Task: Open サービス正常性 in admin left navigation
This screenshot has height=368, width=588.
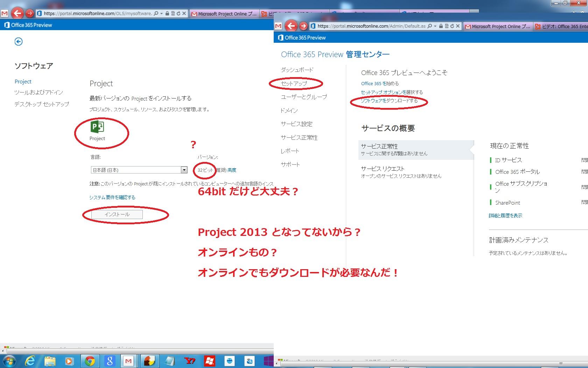Action: click(x=299, y=137)
